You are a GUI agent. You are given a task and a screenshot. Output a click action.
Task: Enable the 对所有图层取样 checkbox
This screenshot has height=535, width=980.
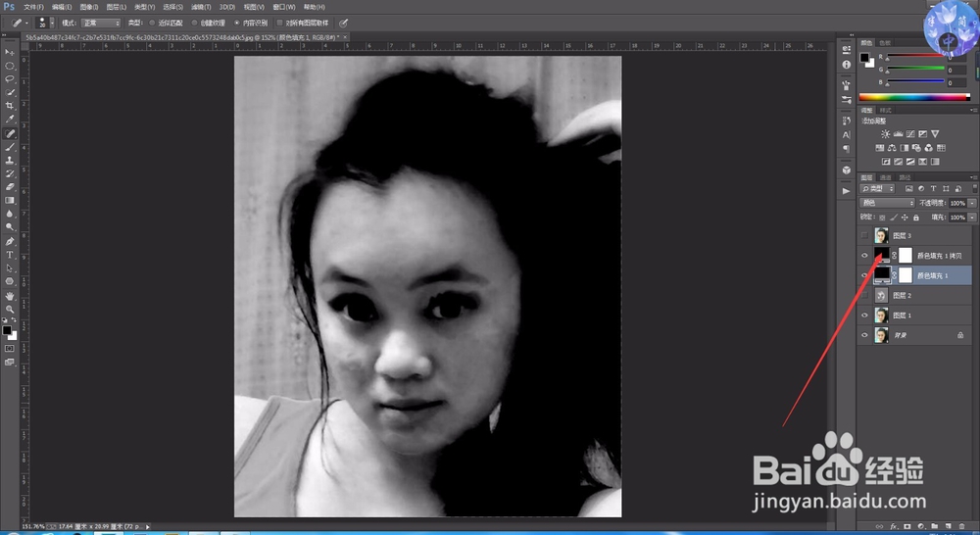279,24
